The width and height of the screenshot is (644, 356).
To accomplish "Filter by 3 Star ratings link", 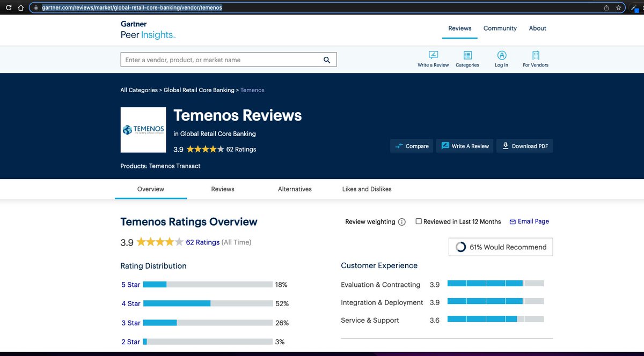I will click(x=131, y=323).
